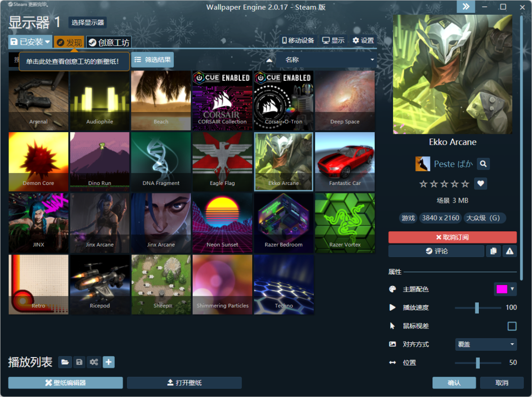Screen dimensions: 532x397
Task: Select the CORSAIR Collection wallpaper
Action: click(222, 101)
